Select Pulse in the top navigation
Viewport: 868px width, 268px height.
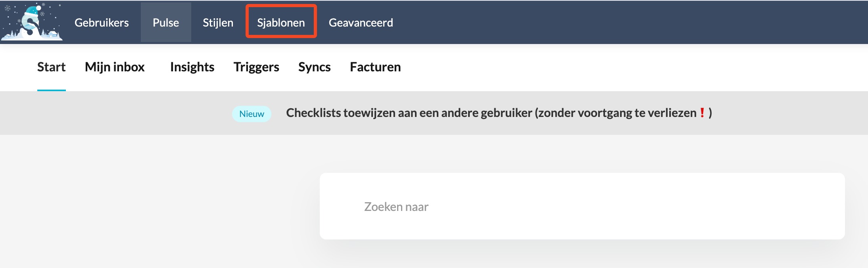166,23
